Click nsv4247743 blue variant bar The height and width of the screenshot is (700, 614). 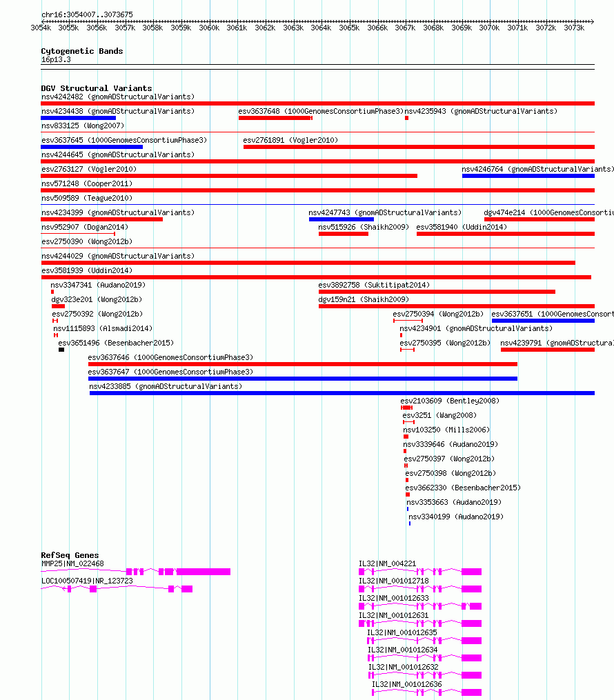pos(341,219)
